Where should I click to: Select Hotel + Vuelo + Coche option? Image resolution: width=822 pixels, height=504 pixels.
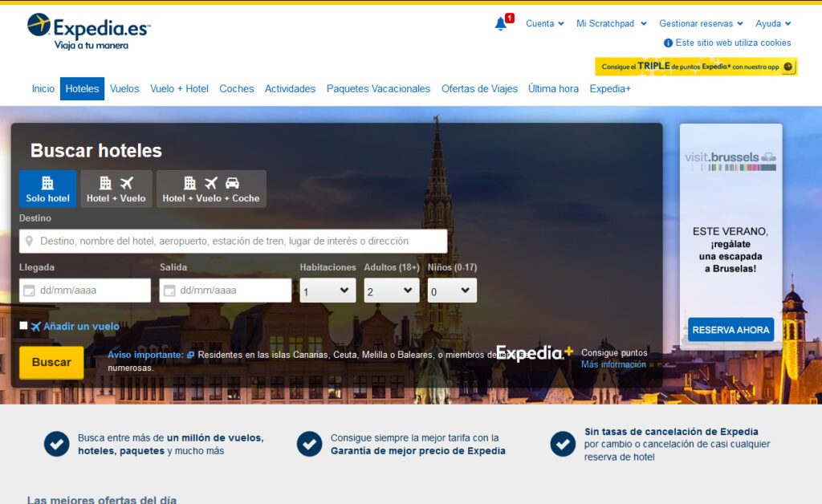point(211,189)
